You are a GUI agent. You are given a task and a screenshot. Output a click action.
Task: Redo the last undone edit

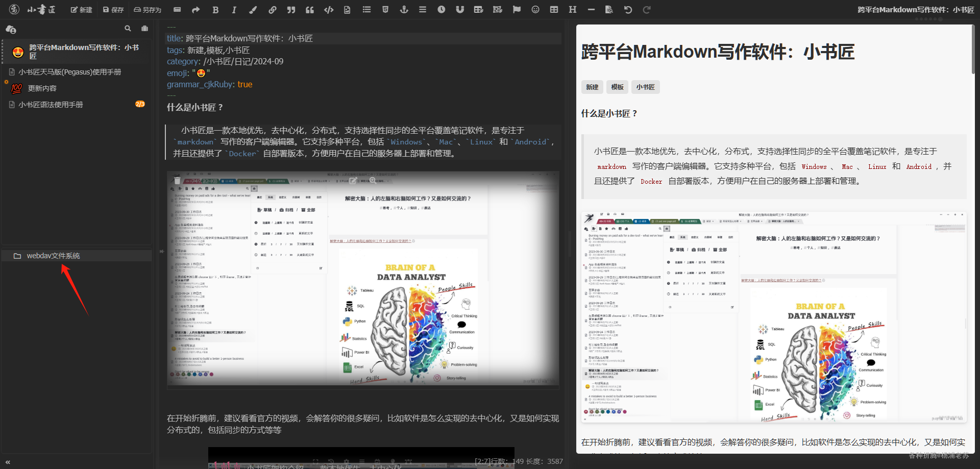647,10
